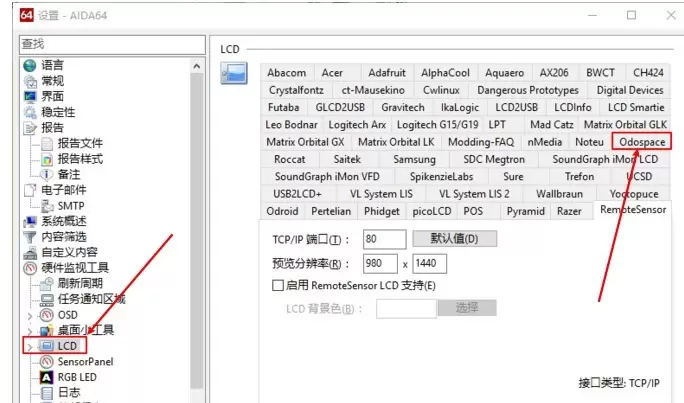
Task: Expand the LCD tree node
Action: [x=30, y=347]
